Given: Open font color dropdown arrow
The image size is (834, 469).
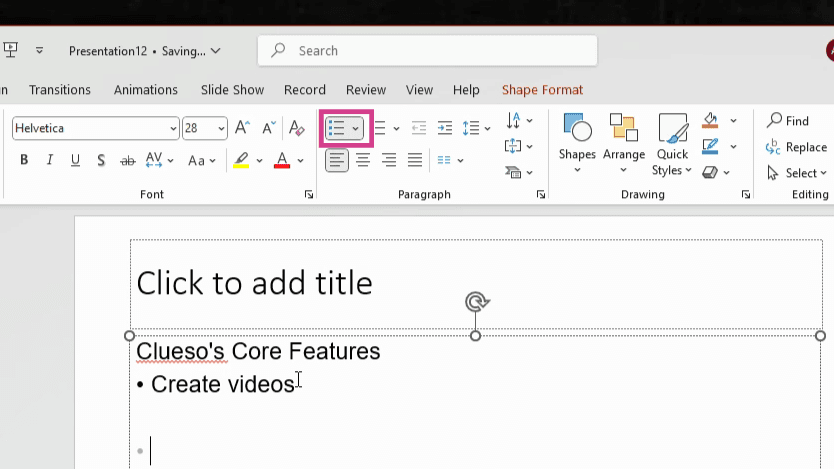Looking at the screenshot, I should click(x=301, y=161).
